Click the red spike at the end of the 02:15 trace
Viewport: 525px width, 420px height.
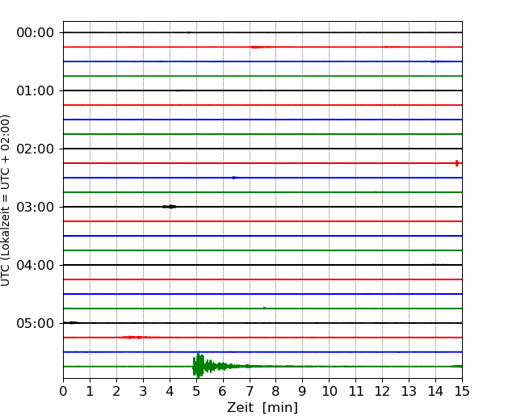457,163
